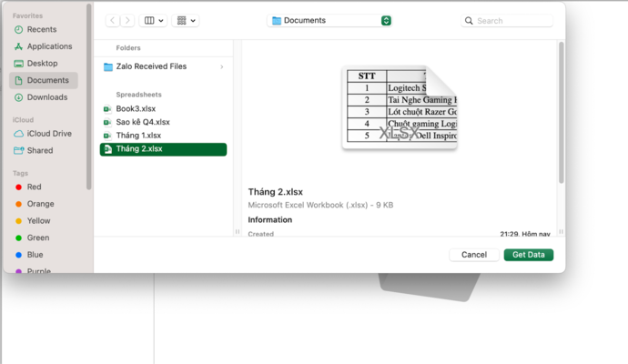The width and height of the screenshot is (628, 364).
Task: Open the grouping options dropdown
Action: 186,20
